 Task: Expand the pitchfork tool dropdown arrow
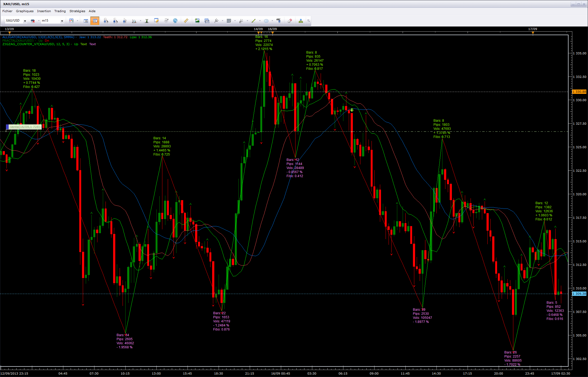point(222,21)
